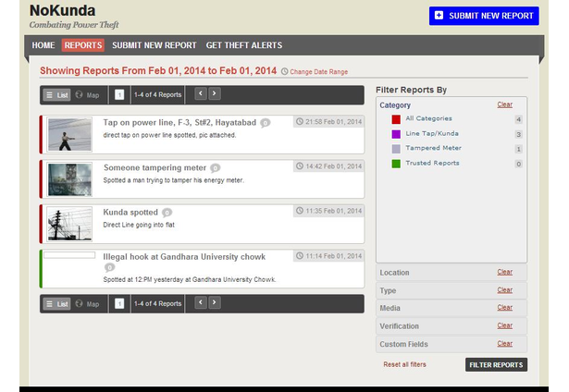This screenshot has height=392, width=569.
Task: Open comments bubble on Gandhara University chowk report
Action: (x=109, y=267)
